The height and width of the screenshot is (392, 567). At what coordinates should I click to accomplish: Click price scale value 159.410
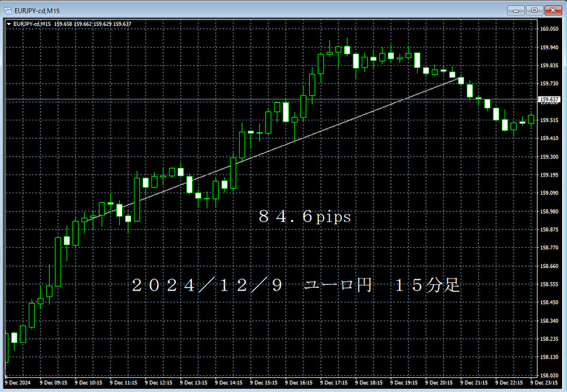click(x=549, y=139)
